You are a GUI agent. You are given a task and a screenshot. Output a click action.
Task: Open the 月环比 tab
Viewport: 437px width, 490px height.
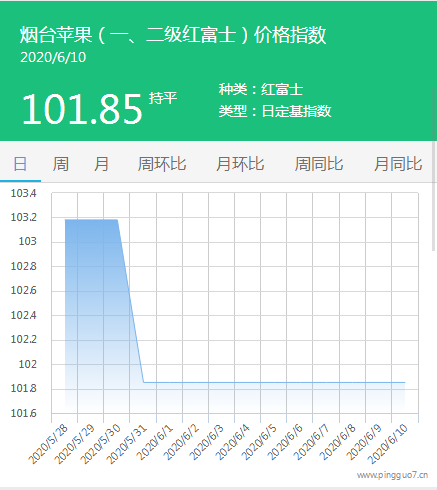[240, 164]
